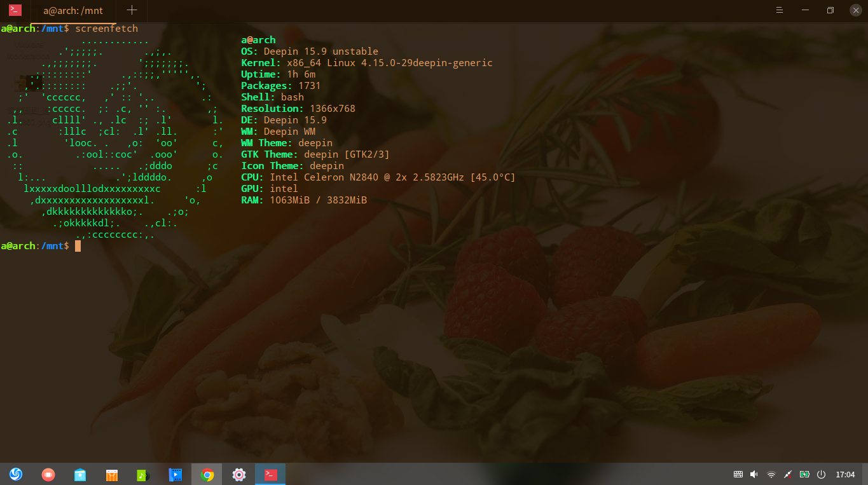This screenshot has width=868, height=485.
Task: Launch the Deepin Music player from the dock
Action: 143,474
